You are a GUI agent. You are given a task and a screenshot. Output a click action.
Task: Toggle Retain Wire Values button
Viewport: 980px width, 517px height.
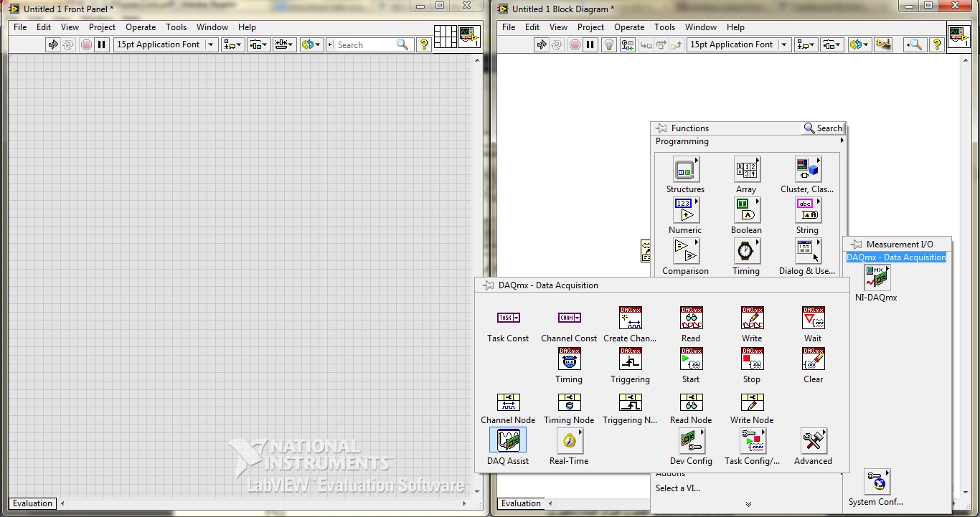point(628,44)
